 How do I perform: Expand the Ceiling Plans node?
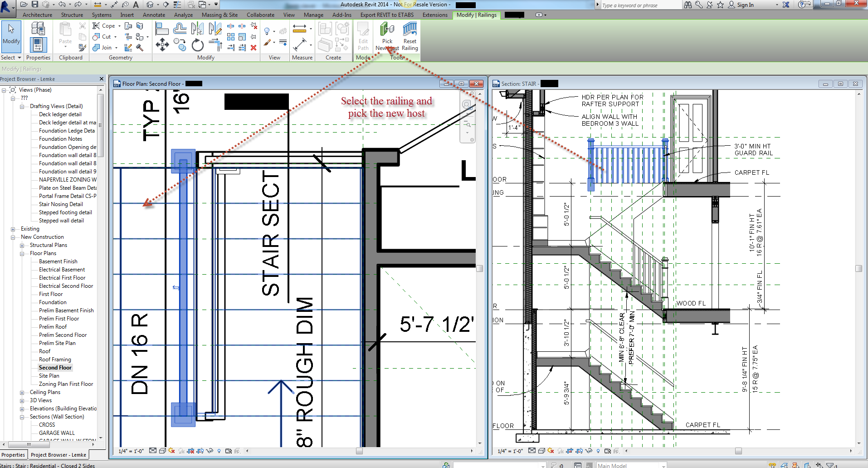[x=22, y=393]
